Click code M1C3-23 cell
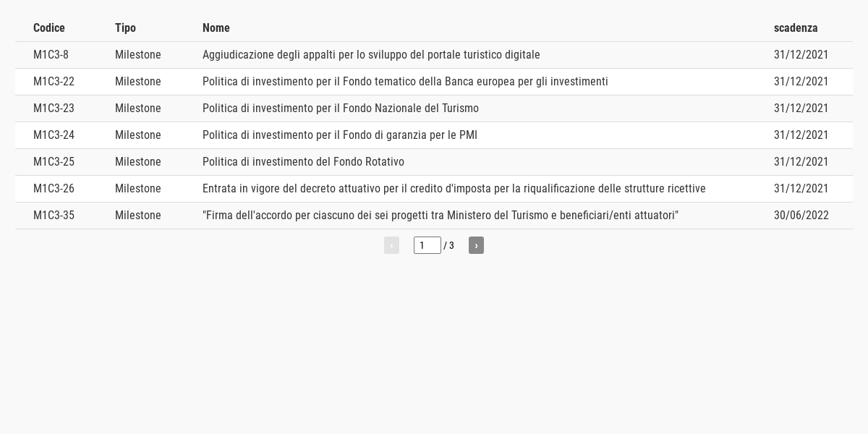The height and width of the screenshot is (434, 868). click(x=54, y=109)
